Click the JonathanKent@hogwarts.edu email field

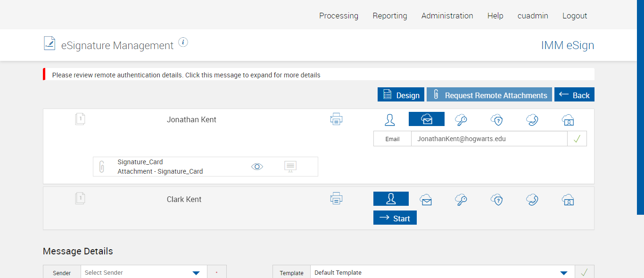489,139
